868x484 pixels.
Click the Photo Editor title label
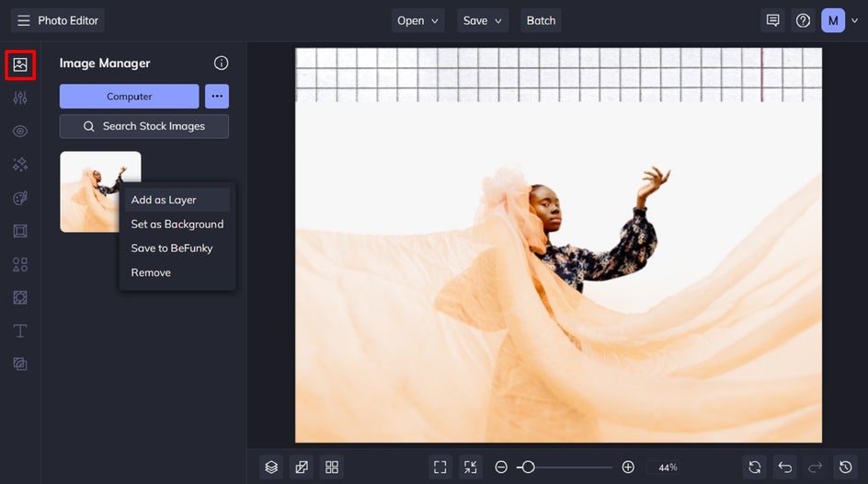pyautogui.click(x=68, y=20)
